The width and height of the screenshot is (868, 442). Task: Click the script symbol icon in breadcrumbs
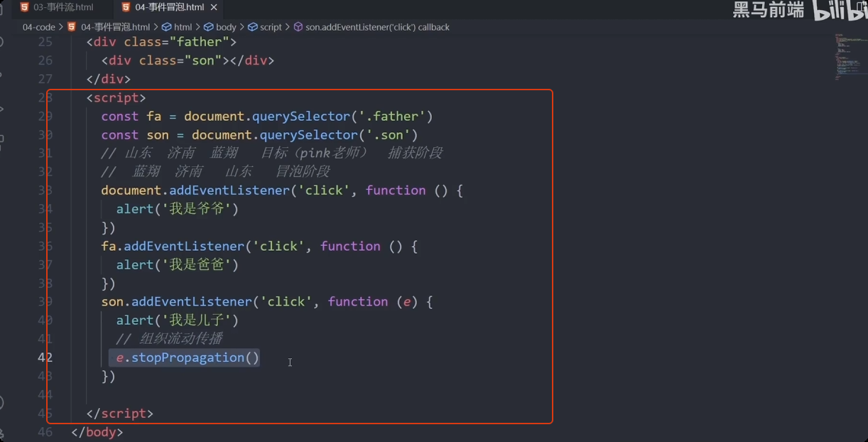[252, 27]
